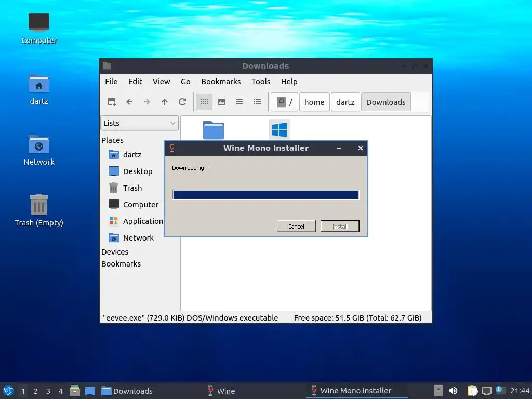Open the Bookmarks menu
The width and height of the screenshot is (532, 399).
221,82
